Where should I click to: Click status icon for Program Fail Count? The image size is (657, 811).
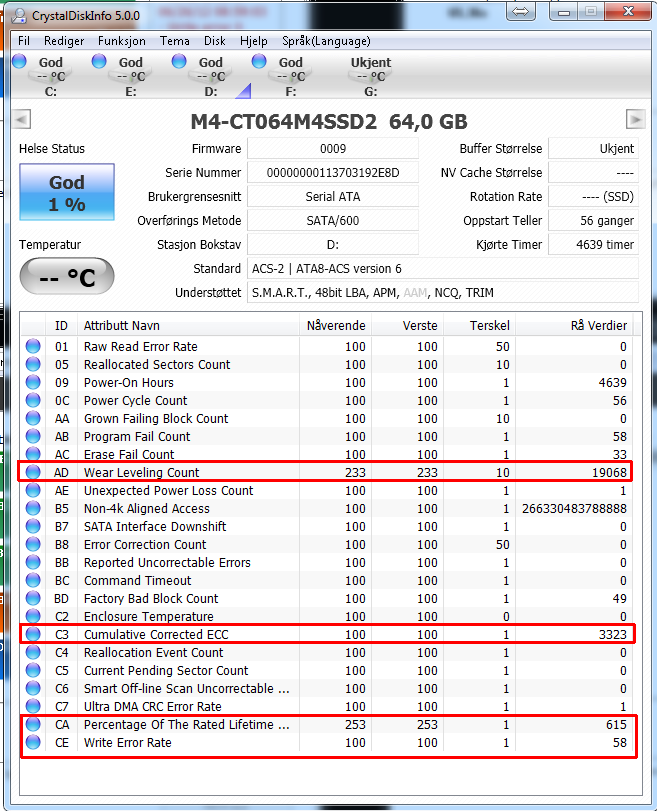(33, 436)
